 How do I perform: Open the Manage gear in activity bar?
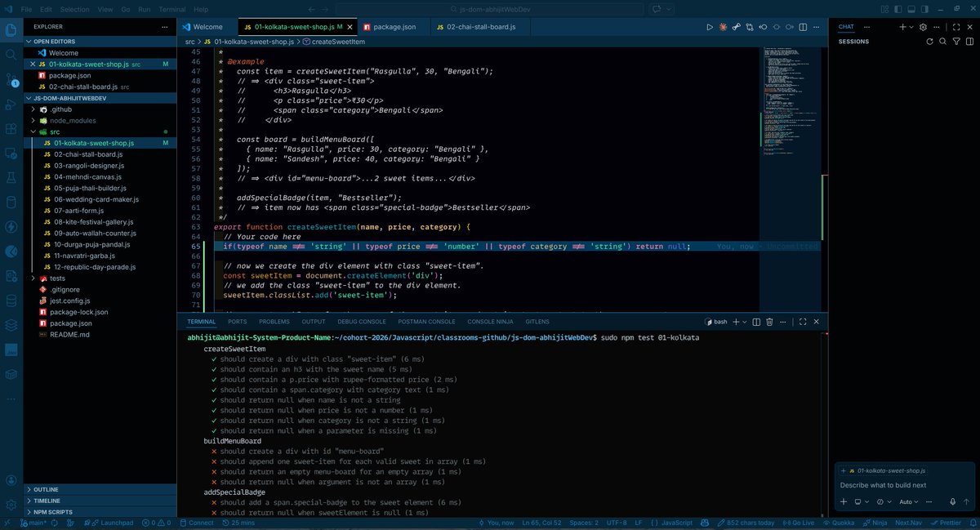[11, 506]
